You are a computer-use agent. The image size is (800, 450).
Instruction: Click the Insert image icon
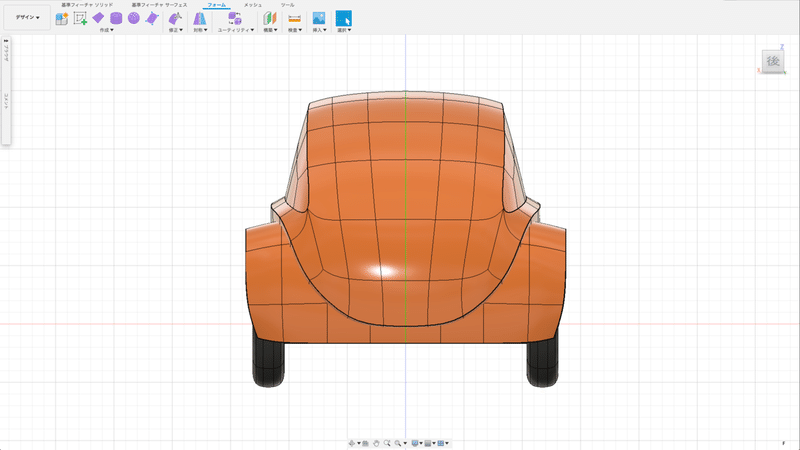point(319,18)
